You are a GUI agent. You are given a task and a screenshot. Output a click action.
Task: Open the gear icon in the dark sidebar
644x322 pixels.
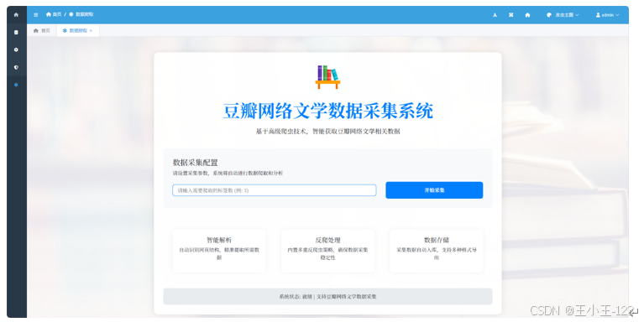point(16,49)
